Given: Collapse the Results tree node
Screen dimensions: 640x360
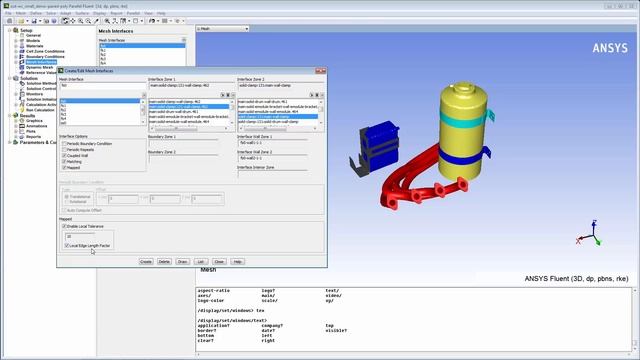Looking at the screenshot, I should pos(10,116).
